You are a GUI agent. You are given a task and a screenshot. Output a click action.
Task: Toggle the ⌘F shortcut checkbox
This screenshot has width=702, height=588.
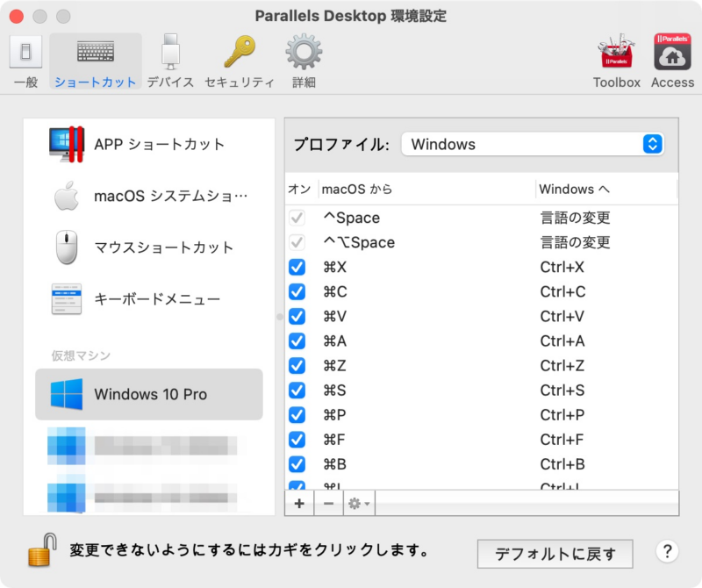[297, 440]
